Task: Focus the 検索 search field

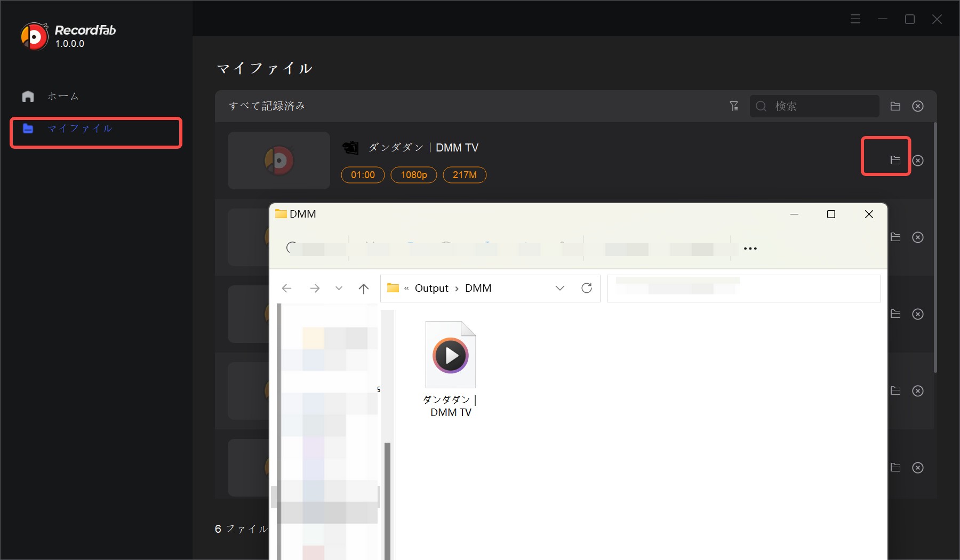Action: (x=814, y=106)
